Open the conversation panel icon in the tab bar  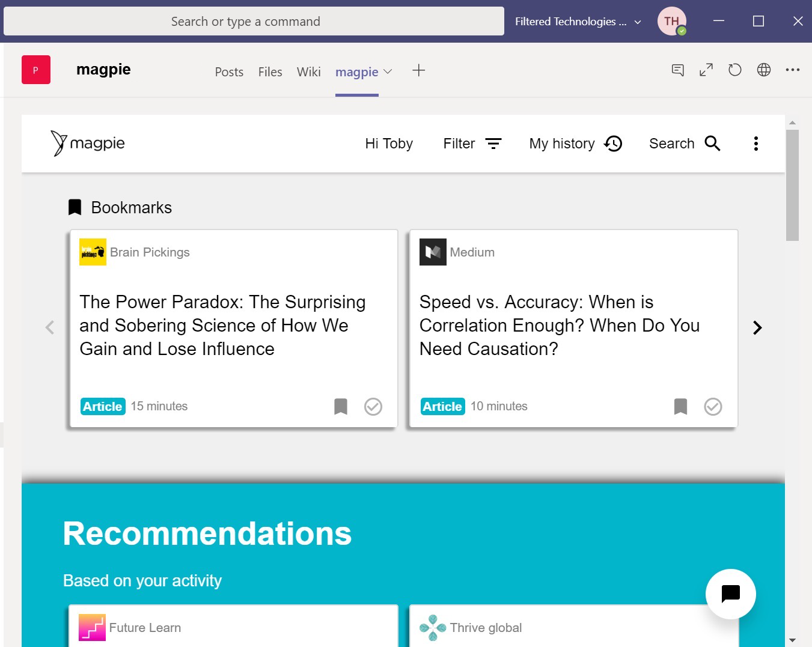point(677,70)
